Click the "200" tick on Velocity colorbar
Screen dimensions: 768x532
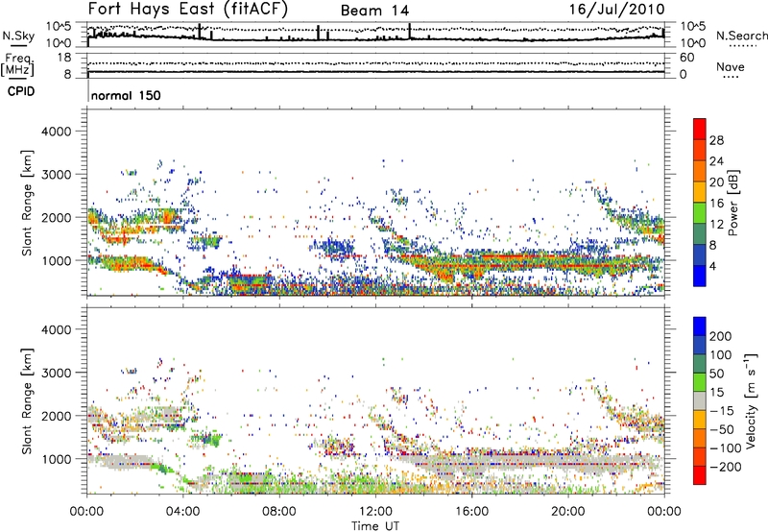(x=721, y=336)
